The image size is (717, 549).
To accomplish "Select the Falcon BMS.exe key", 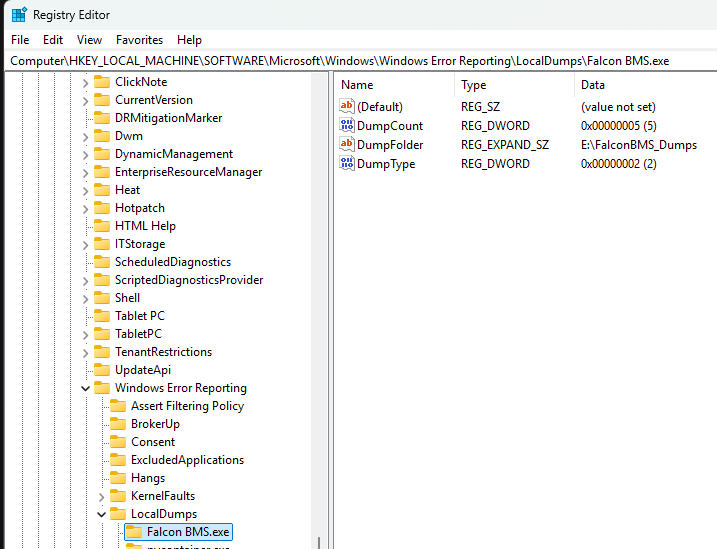I will point(179,532).
